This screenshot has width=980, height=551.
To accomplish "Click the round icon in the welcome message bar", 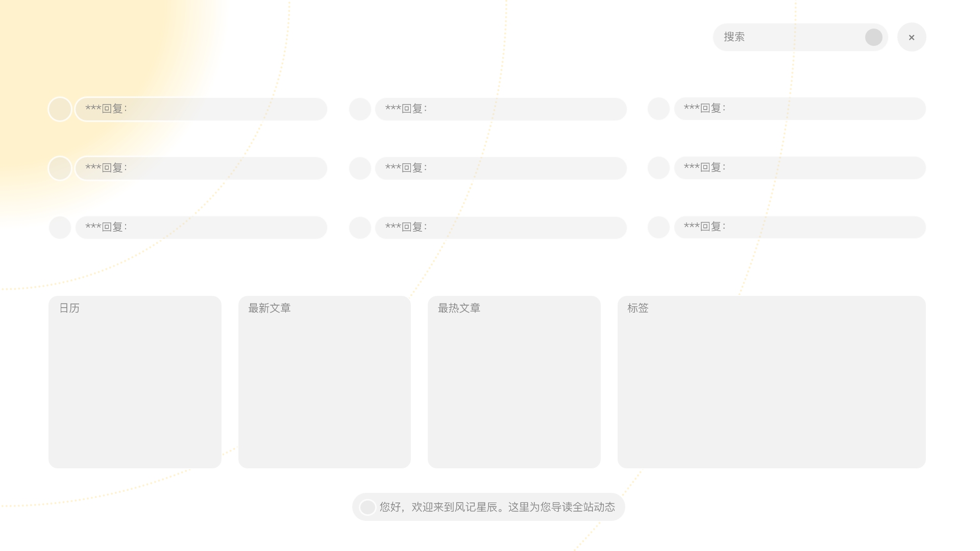I will click(x=367, y=507).
